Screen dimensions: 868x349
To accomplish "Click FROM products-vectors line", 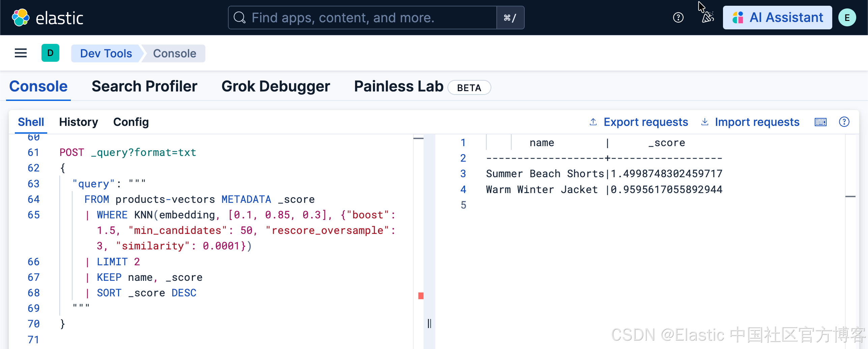I will point(200,199).
